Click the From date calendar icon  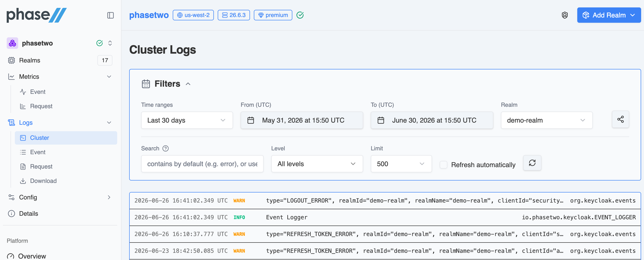point(250,120)
